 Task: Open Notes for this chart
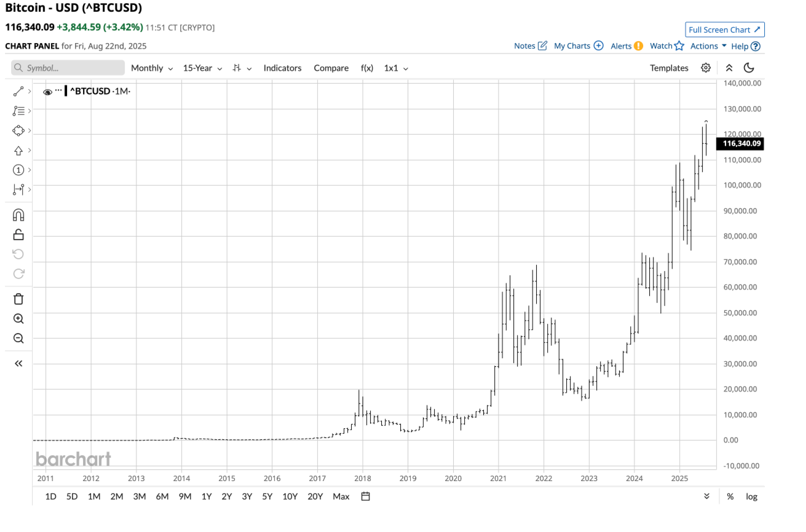click(531, 46)
